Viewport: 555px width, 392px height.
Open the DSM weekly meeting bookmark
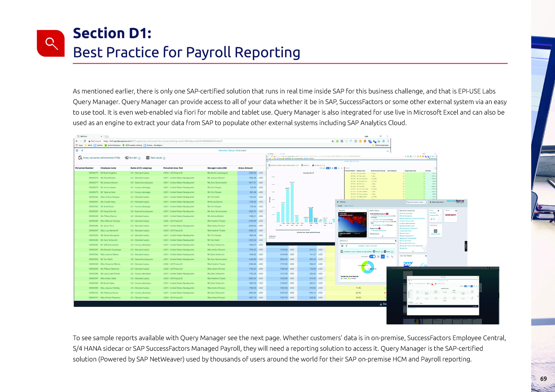pos(132,145)
